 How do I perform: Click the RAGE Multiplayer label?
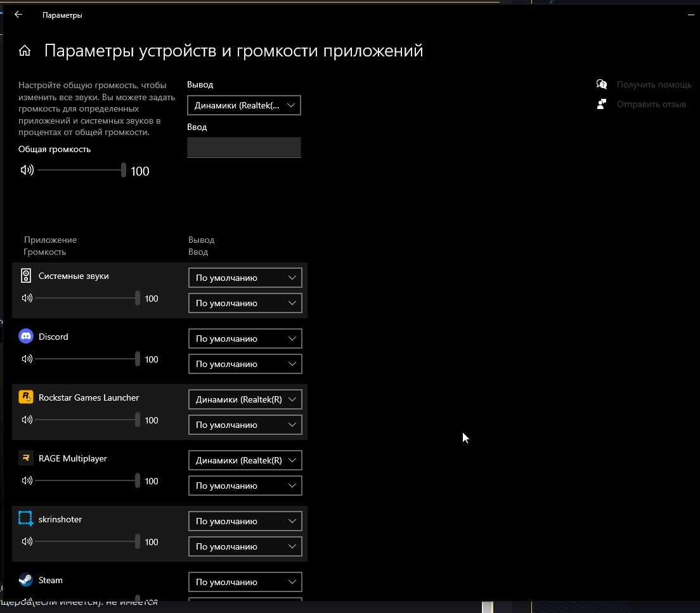pyautogui.click(x=73, y=458)
